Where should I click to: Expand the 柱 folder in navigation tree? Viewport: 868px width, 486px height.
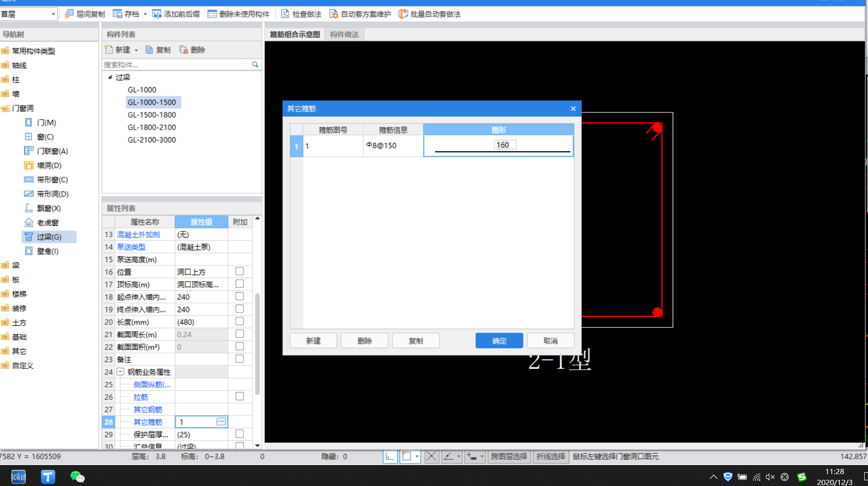click(x=5, y=80)
